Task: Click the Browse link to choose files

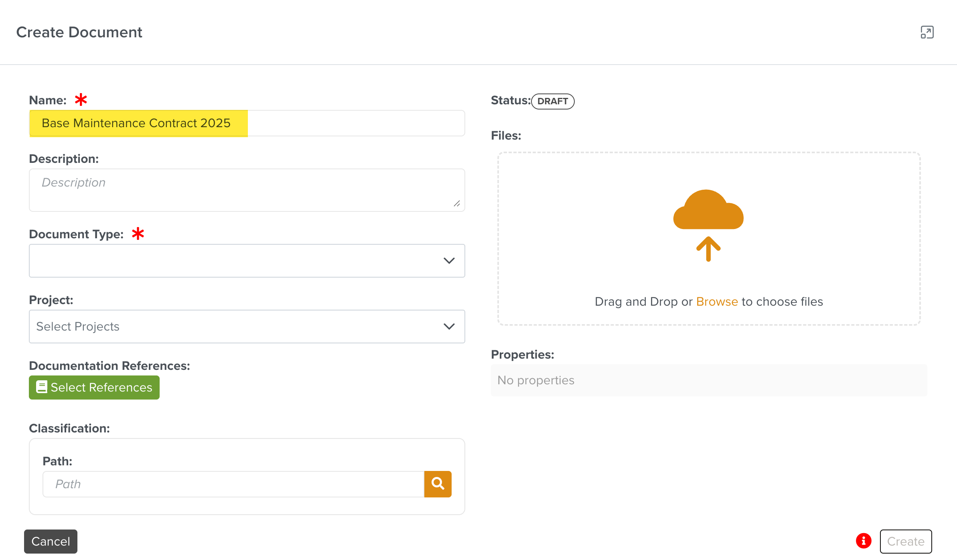Action: 717,302
